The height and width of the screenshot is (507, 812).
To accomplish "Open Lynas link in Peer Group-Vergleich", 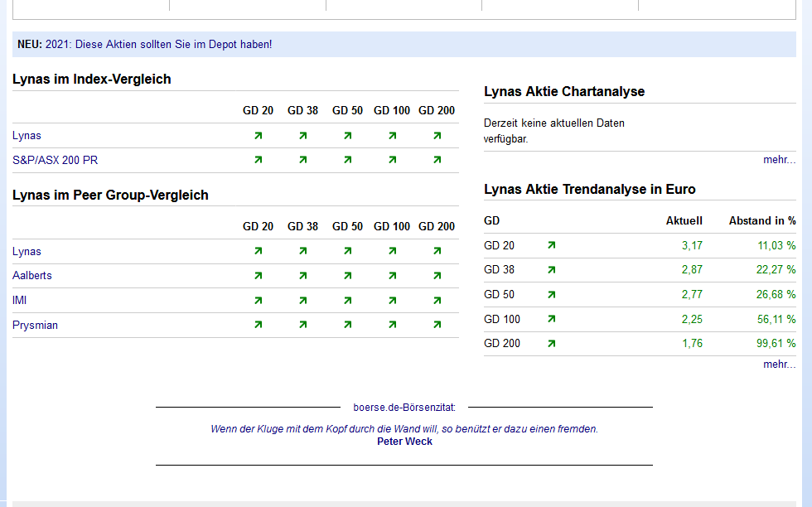I will pos(27,252).
